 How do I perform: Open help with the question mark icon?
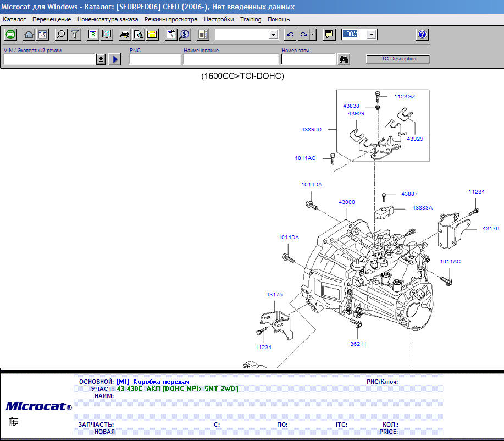(x=422, y=35)
